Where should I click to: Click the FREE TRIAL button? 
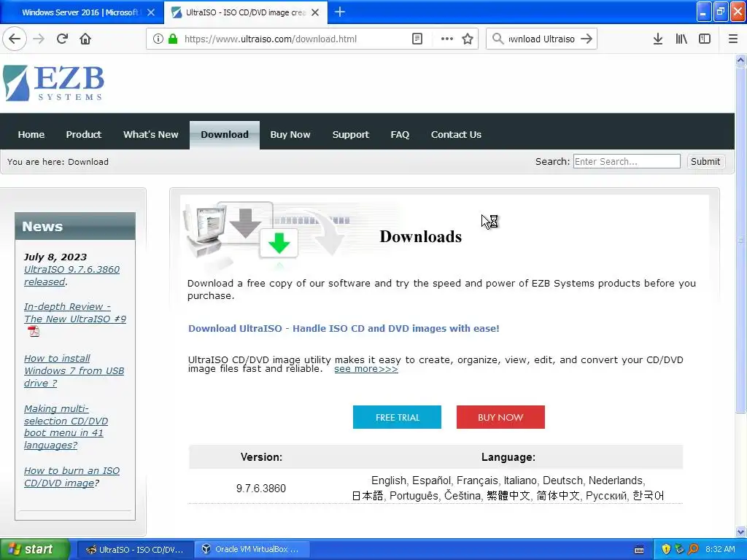point(397,417)
